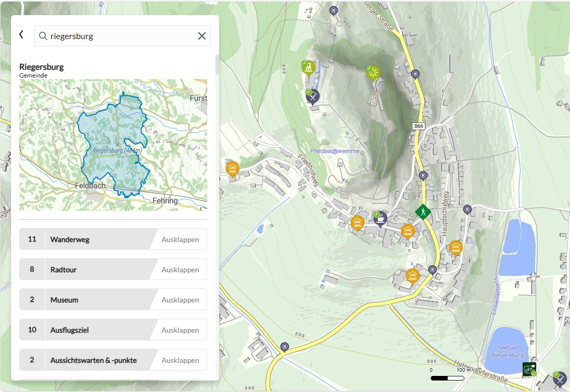Select the APART marker east of Hauptschulweg

coord(455,248)
